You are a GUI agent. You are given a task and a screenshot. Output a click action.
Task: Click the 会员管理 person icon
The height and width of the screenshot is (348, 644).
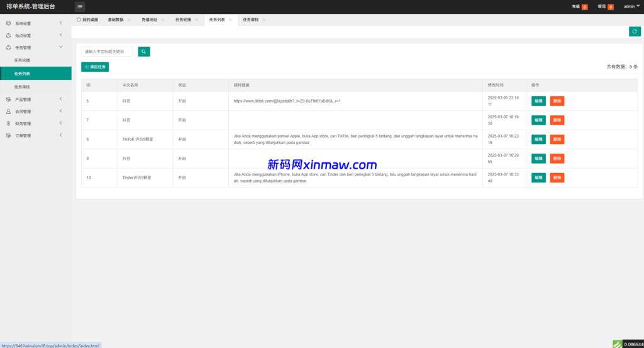(x=8, y=111)
